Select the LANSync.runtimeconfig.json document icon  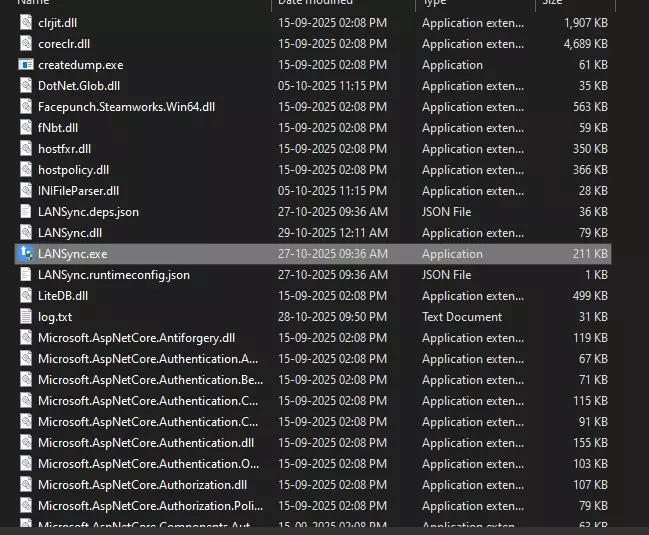(26, 275)
